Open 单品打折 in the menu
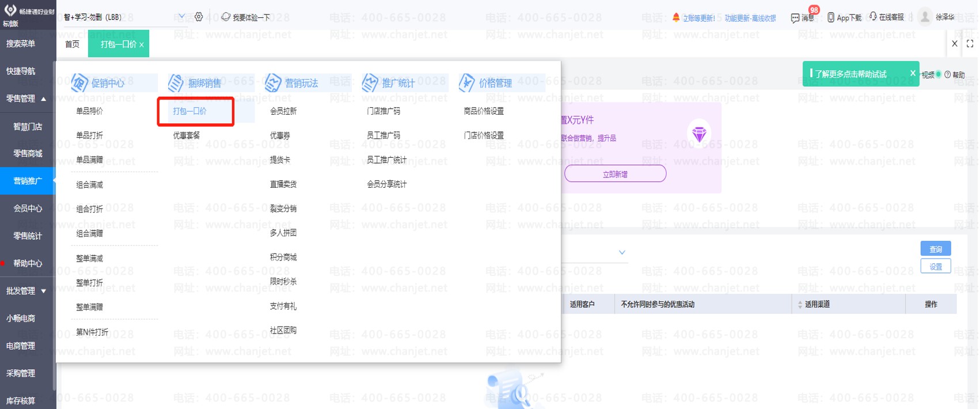980x409 pixels. point(90,135)
